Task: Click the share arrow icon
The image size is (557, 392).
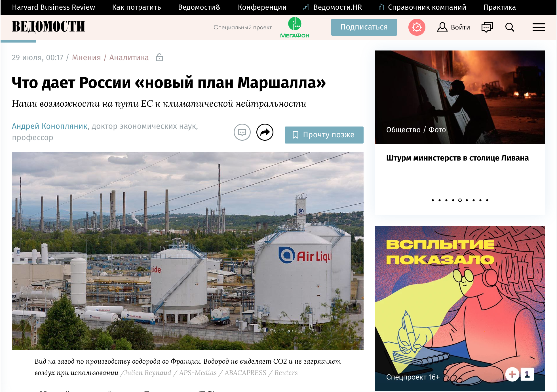Action: 265,132
